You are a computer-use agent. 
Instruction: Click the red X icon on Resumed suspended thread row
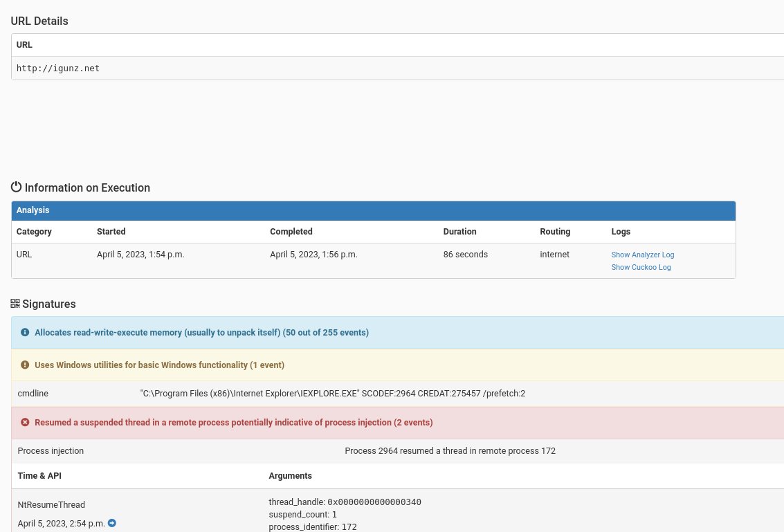pos(25,423)
